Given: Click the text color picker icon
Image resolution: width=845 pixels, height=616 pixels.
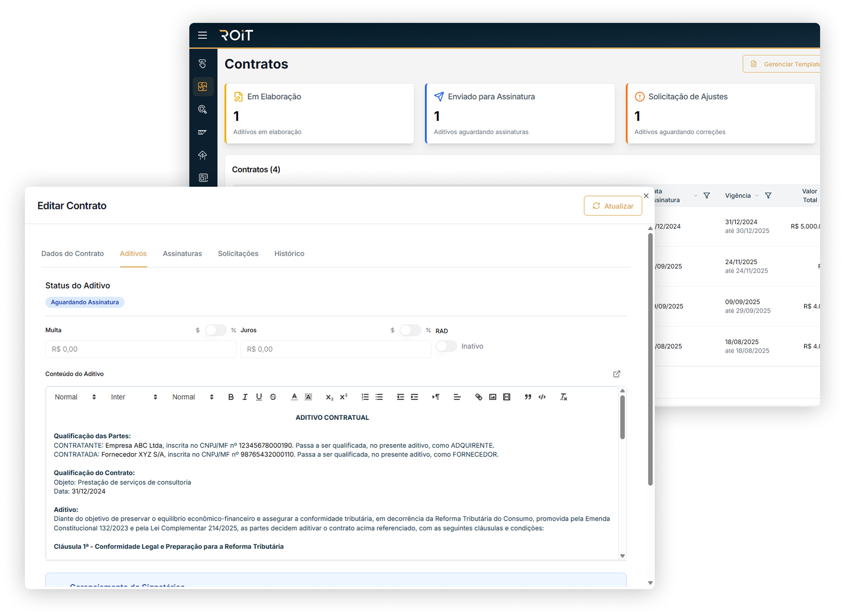Looking at the screenshot, I should tap(294, 397).
